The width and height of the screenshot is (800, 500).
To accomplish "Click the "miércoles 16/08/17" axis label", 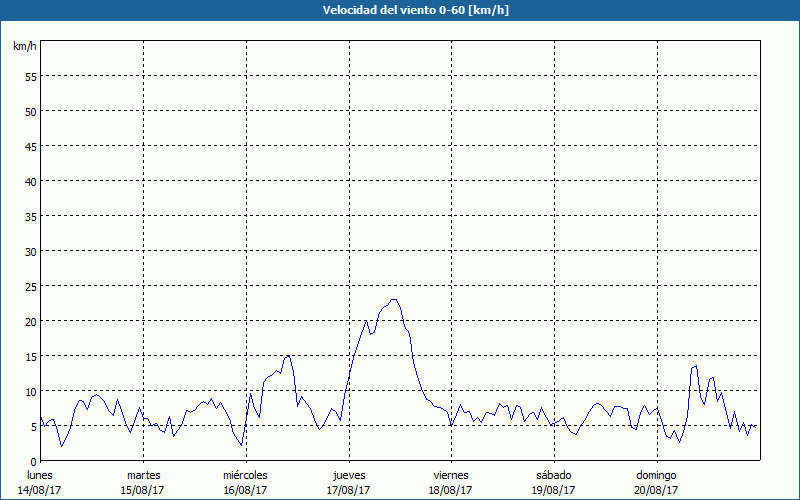I will point(245,482).
